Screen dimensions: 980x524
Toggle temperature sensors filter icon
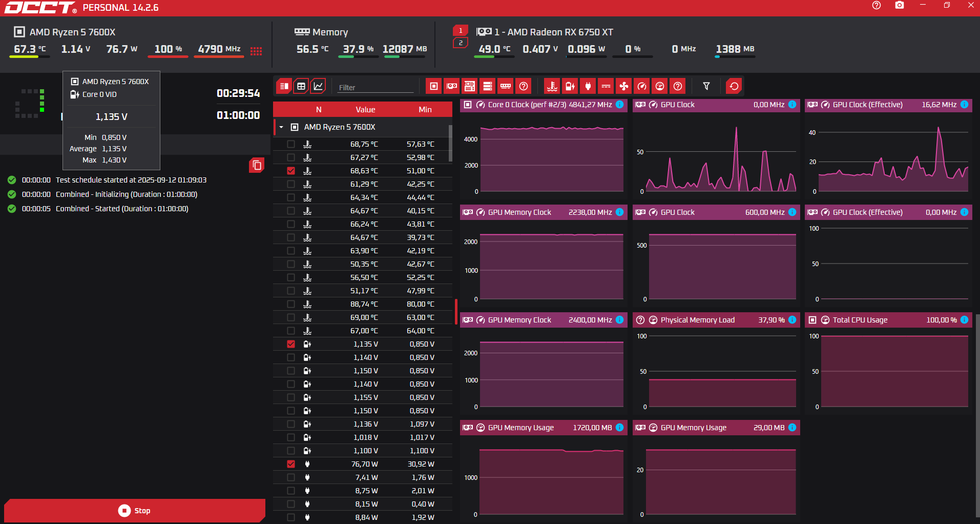552,86
